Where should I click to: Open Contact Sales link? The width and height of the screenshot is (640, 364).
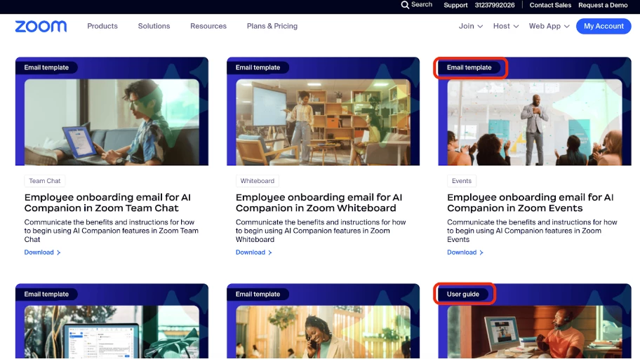point(550,5)
